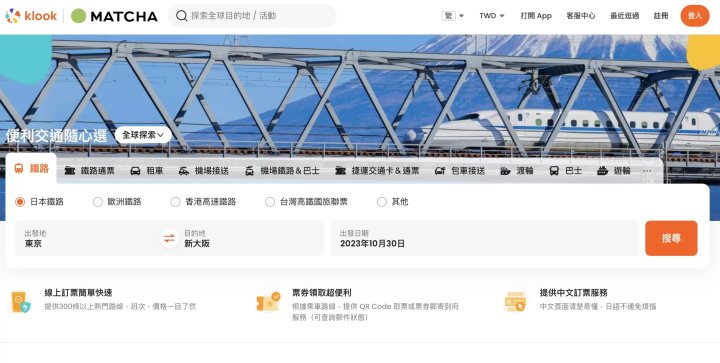Screen dimensions: 720x363
Task: Click the icon beside 機場鐵路＆巴士
Action: tap(249, 171)
